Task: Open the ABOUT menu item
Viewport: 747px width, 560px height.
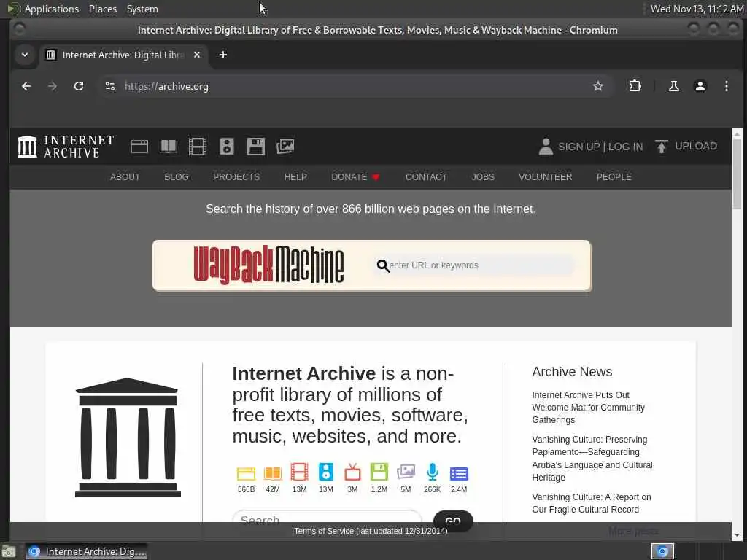Action: (125, 177)
